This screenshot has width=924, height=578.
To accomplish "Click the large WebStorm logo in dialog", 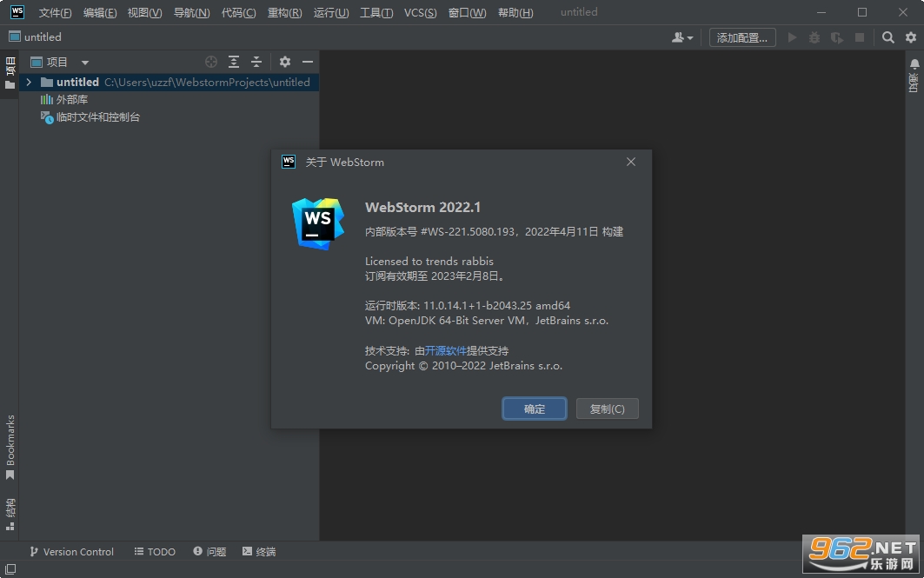I will coord(318,224).
